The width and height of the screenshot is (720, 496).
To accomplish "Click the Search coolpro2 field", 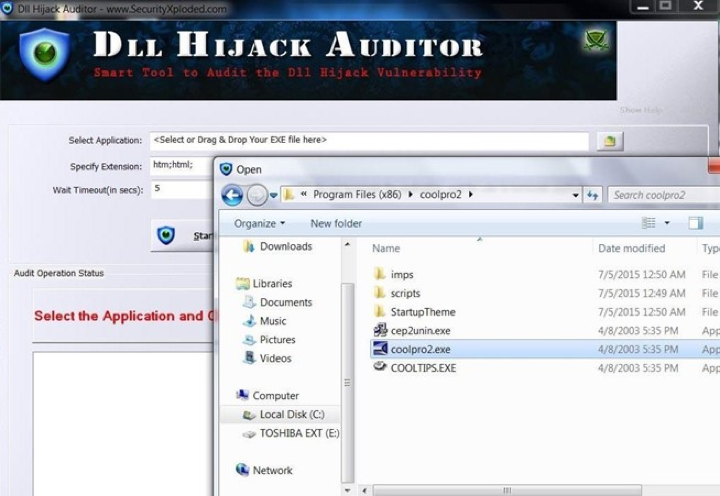I will (x=661, y=195).
